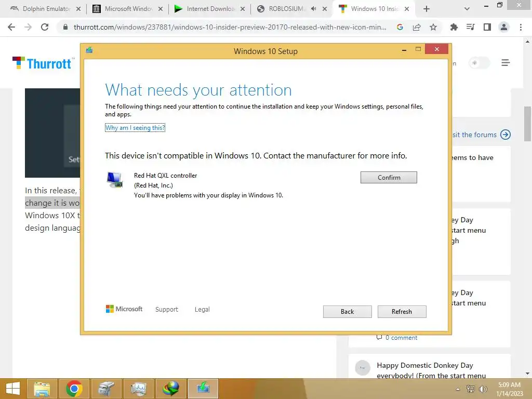The image size is (532, 399).
Task: Switch to the Microsoft Windows tab
Action: pyautogui.click(x=123, y=9)
